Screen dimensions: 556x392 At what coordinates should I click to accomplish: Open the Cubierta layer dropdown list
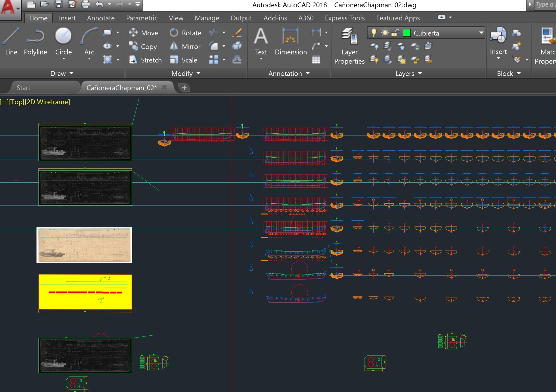click(x=481, y=33)
